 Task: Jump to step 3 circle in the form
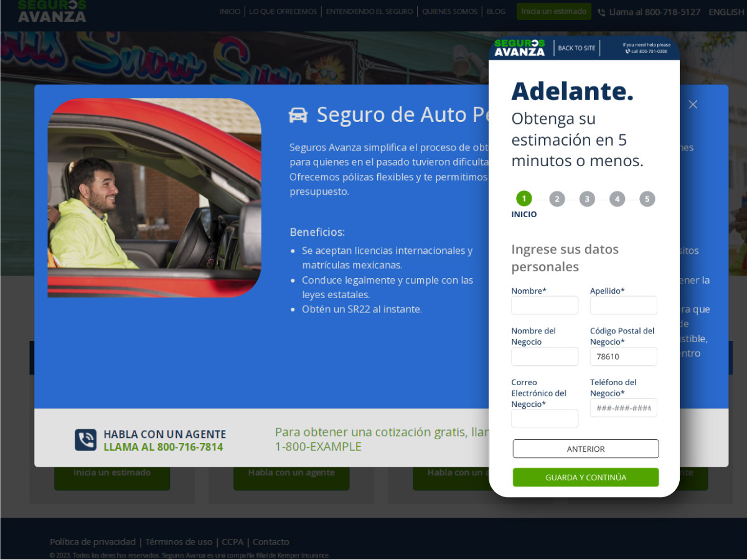click(x=587, y=199)
